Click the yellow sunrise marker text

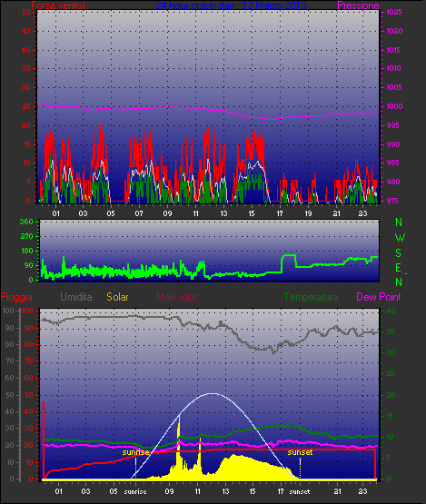coord(135,452)
